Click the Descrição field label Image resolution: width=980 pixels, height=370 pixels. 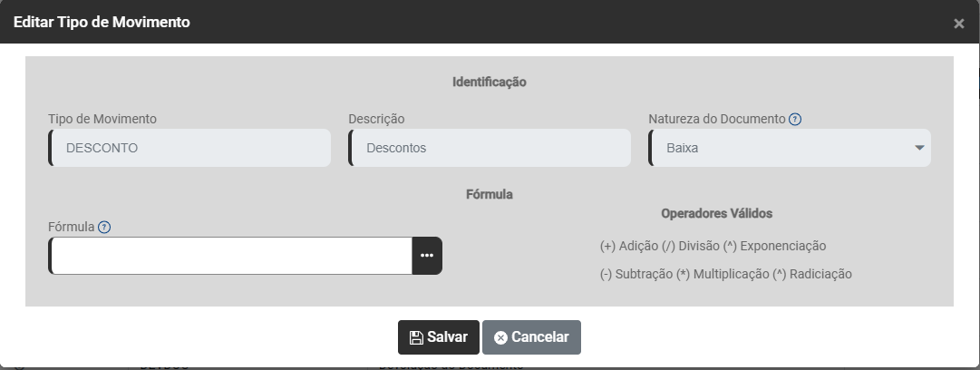[x=376, y=119]
